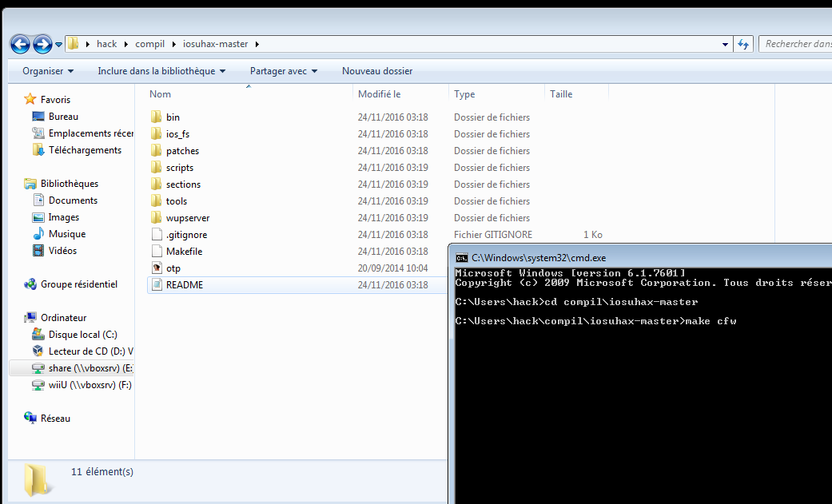Screen dimensions: 832x504
Task: Open 'Lecteur de CD (D:)' drive
Action: (82, 351)
